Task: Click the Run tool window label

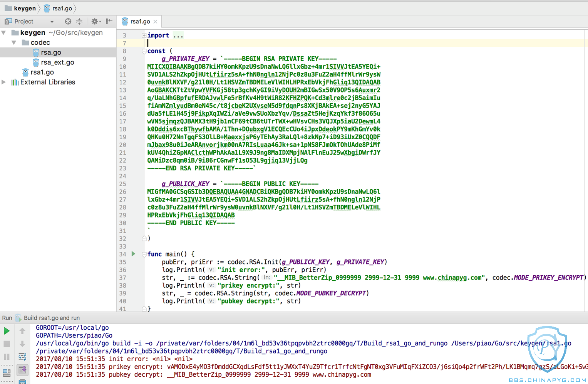Action: (7, 318)
